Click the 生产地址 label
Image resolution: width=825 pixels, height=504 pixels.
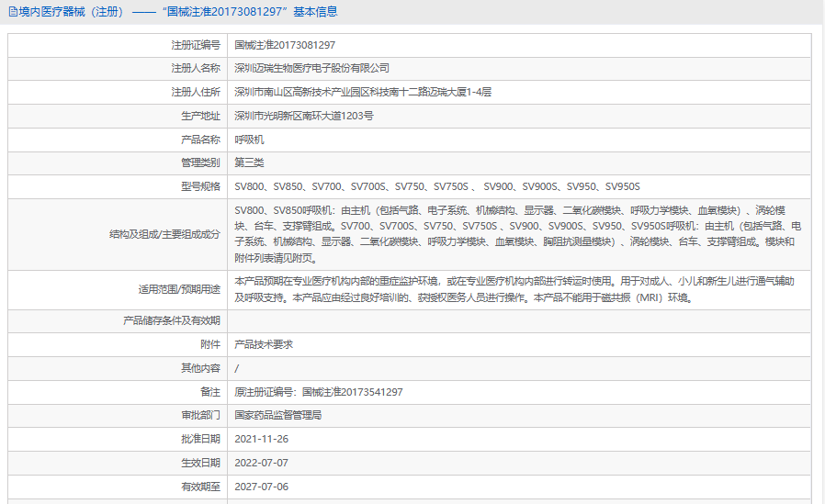(x=200, y=116)
